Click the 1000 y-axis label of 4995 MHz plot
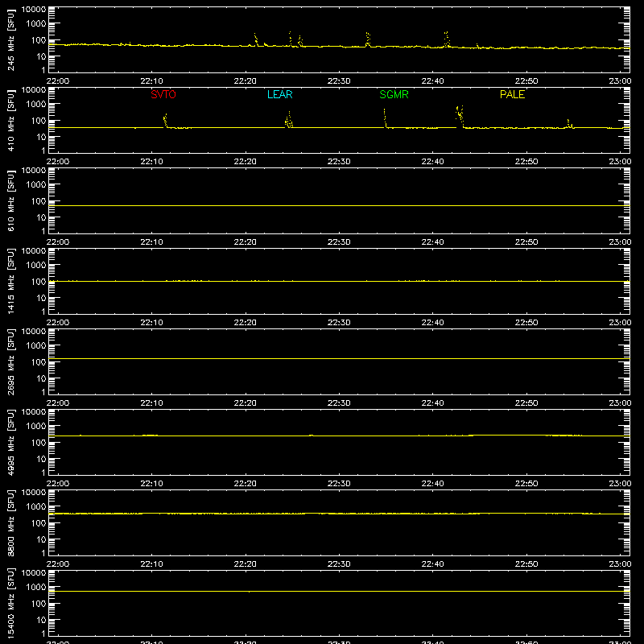 (36, 427)
